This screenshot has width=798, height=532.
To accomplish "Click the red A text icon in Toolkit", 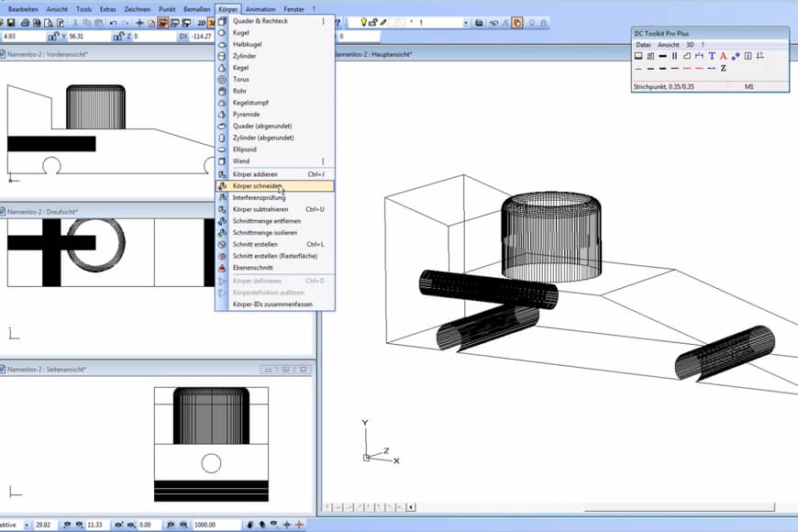I will coord(724,56).
